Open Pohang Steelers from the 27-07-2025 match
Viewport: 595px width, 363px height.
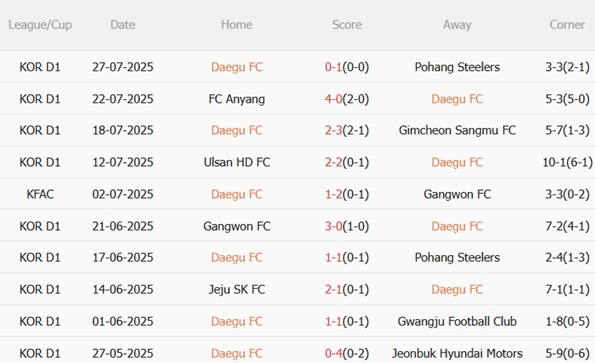pyautogui.click(x=457, y=67)
